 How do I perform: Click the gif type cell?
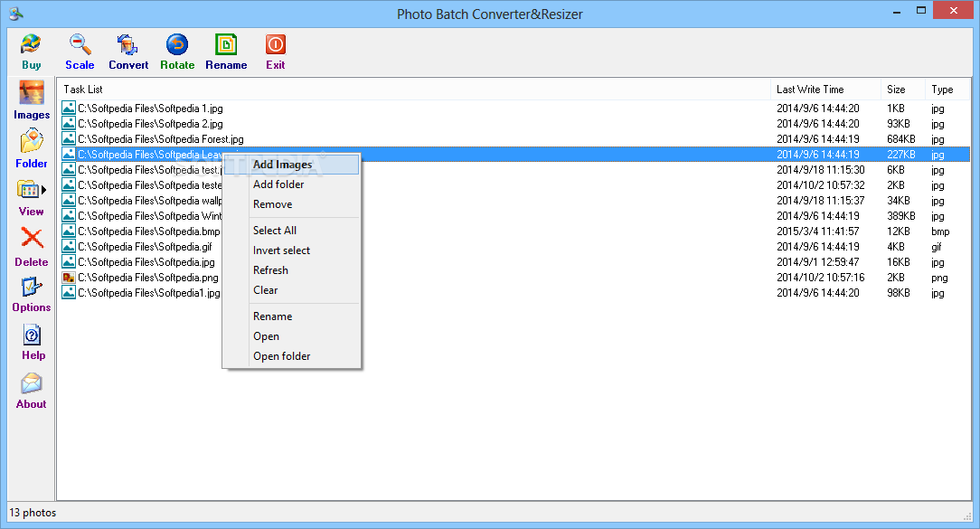coord(937,247)
